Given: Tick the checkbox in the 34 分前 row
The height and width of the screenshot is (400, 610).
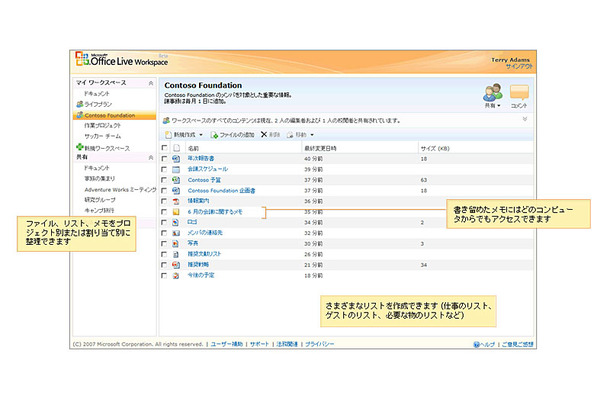Looking at the screenshot, I should (x=164, y=222).
